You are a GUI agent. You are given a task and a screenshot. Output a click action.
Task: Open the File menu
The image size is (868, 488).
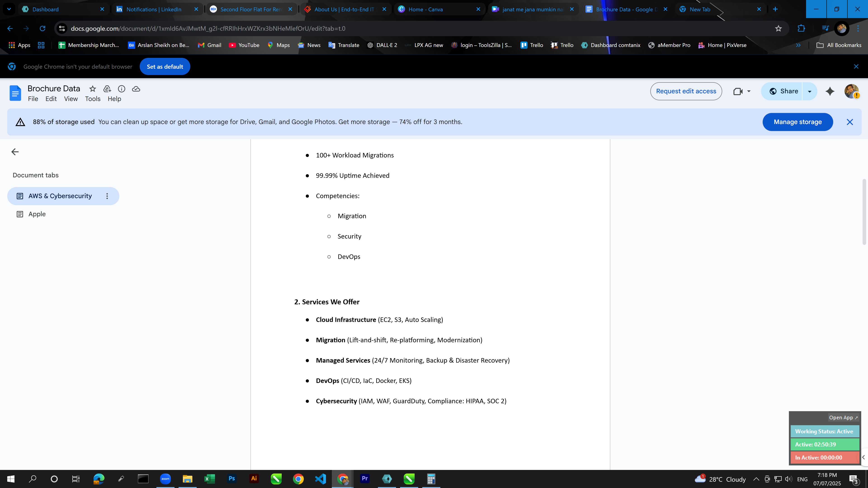pyautogui.click(x=33, y=99)
